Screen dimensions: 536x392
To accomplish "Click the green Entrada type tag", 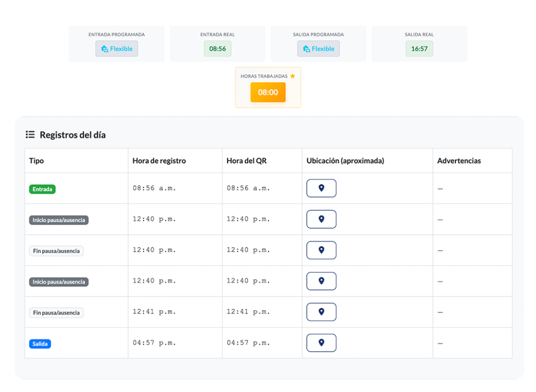I will pos(42,189).
